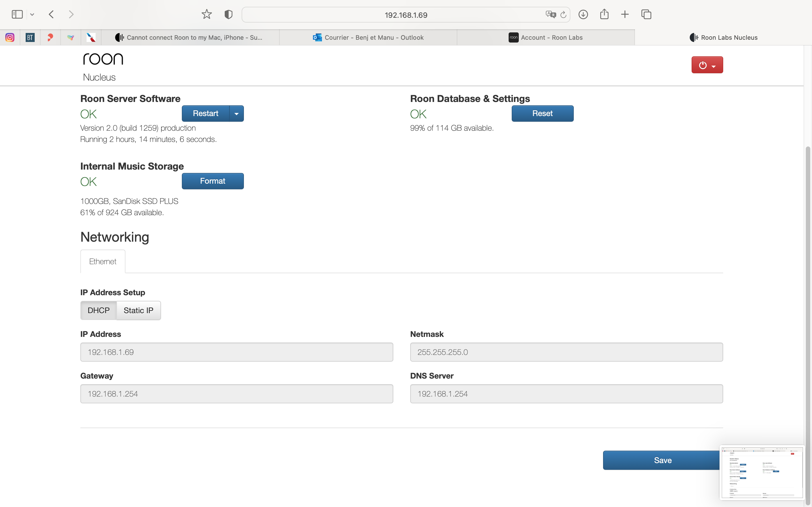Expand sidebar options chevron
Screen dimensions: 812x507
tap(32, 14)
